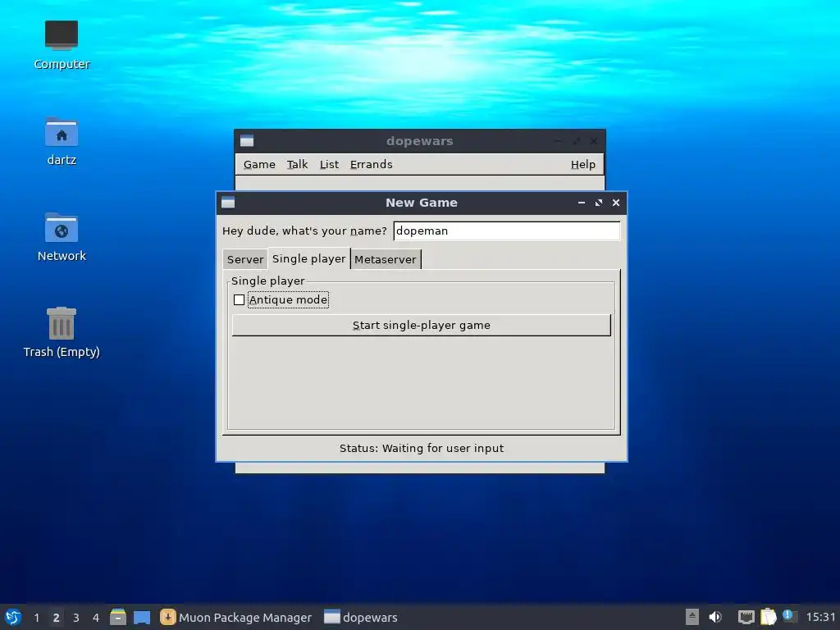Open the Lubuntu start menu icon

[x=13, y=617]
